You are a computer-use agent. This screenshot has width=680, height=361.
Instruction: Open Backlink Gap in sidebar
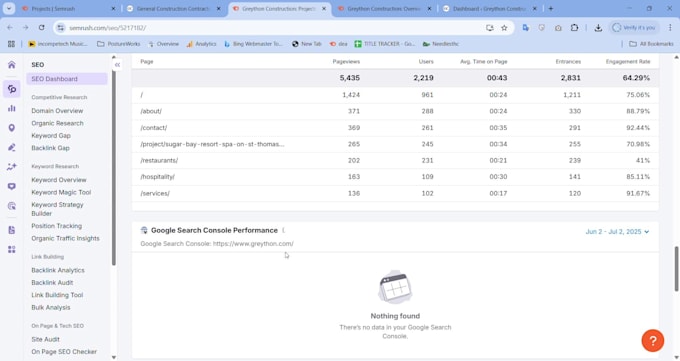[50, 148]
